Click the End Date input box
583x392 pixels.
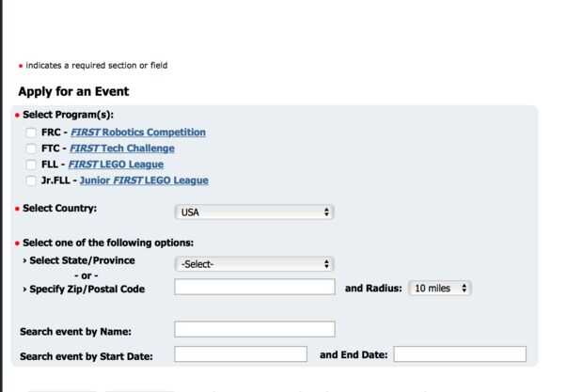coord(459,354)
